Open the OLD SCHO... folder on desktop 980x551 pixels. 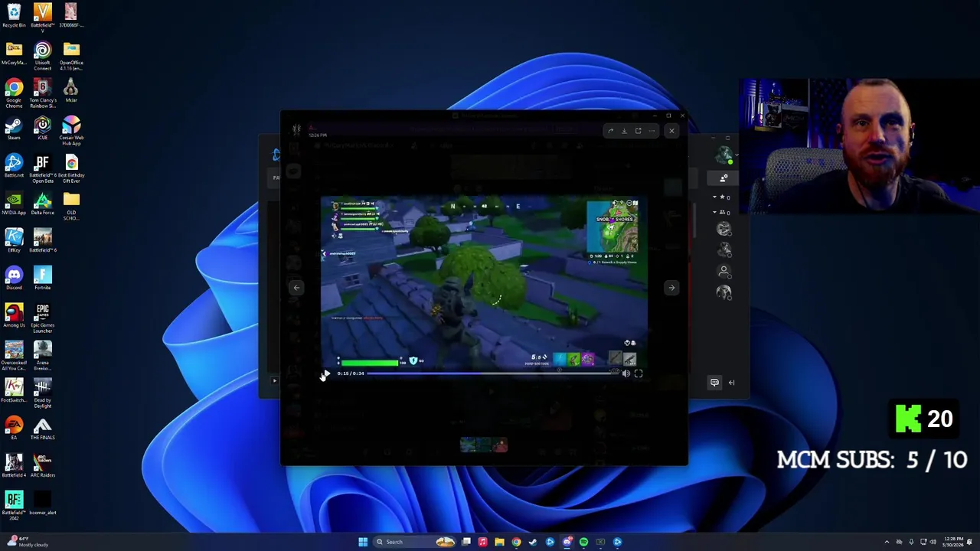click(x=71, y=205)
